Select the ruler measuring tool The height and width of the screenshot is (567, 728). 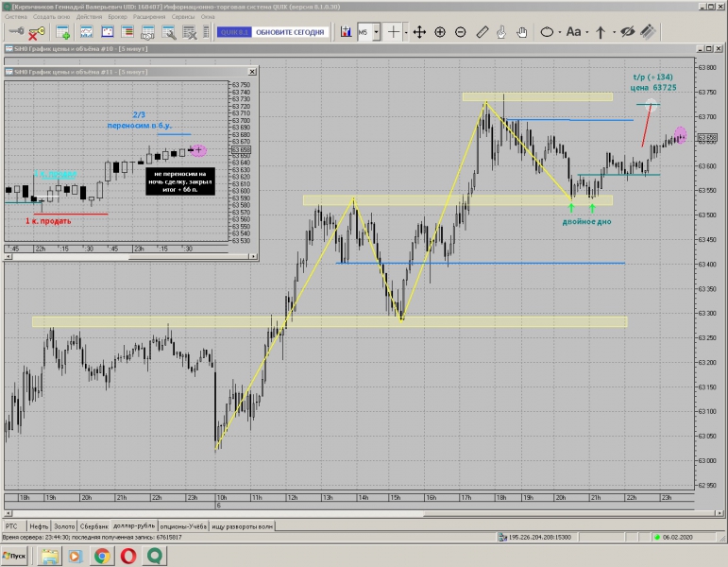(x=483, y=31)
